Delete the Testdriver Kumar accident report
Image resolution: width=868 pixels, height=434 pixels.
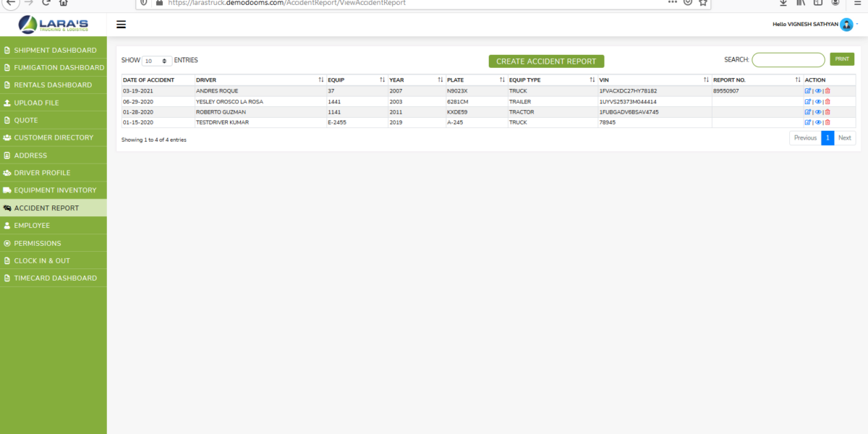(x=827, y=122)
